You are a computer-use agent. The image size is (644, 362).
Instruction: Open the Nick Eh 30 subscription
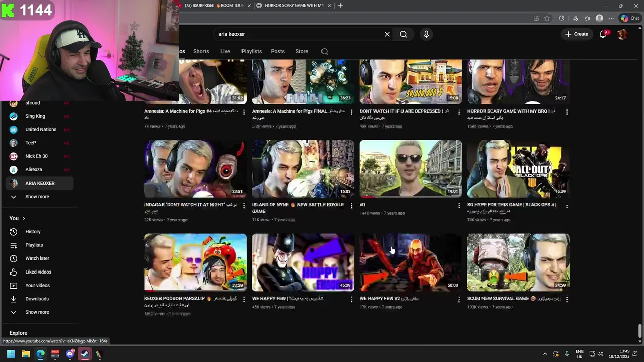tap(40, 156)
